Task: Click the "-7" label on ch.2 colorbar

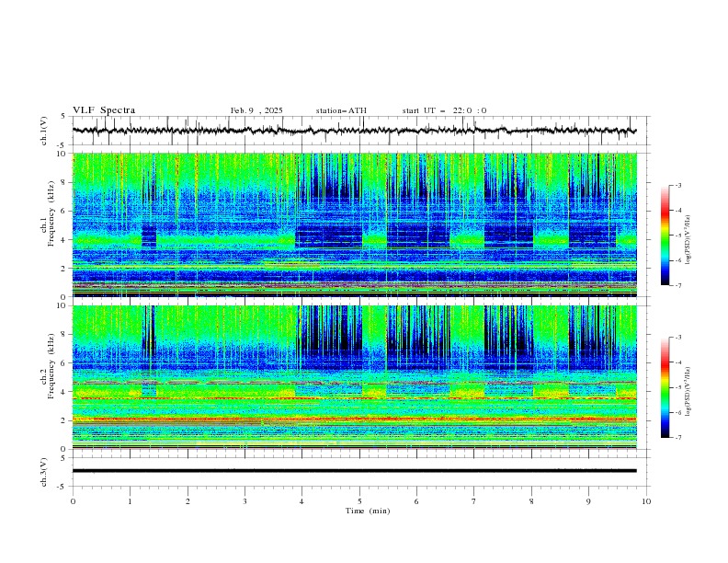Action: coord(677,438)
